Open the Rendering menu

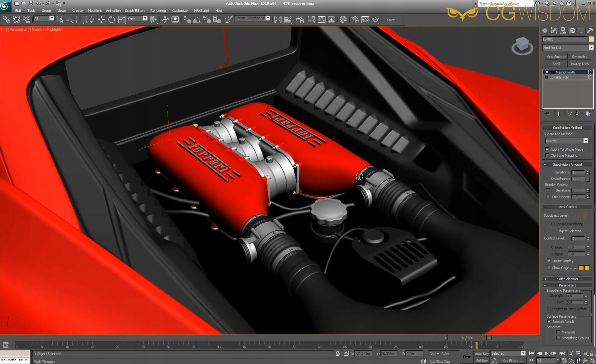[158, 11]
